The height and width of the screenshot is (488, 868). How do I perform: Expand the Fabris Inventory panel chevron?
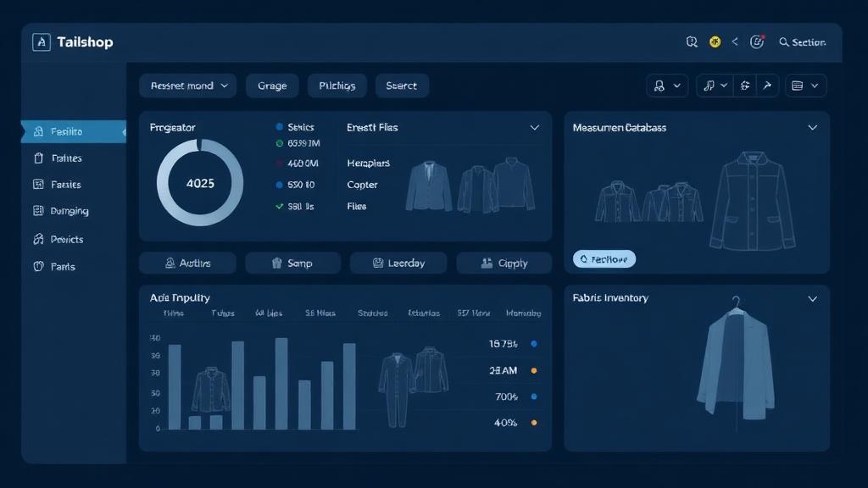[813, 298]
